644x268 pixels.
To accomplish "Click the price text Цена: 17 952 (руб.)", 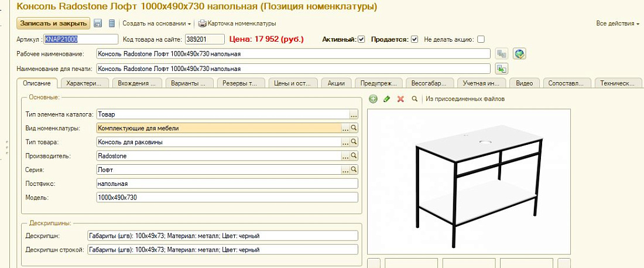I will click(x=266, y=39).
